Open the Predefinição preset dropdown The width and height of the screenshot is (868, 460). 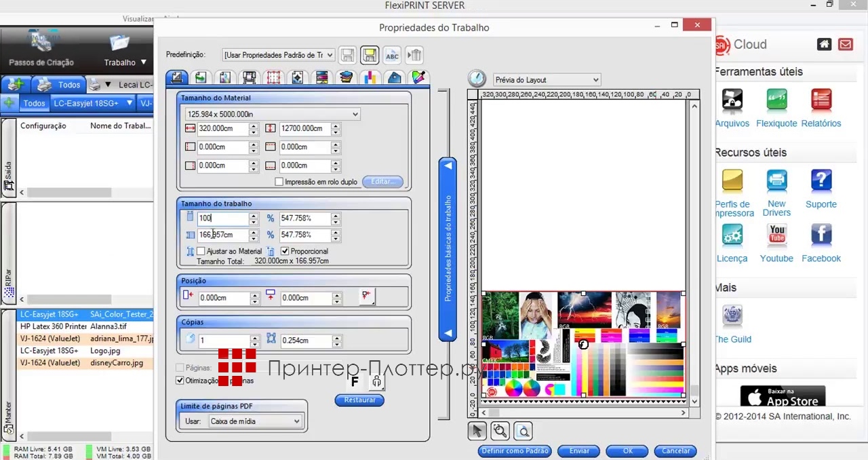tap(279, 55)
